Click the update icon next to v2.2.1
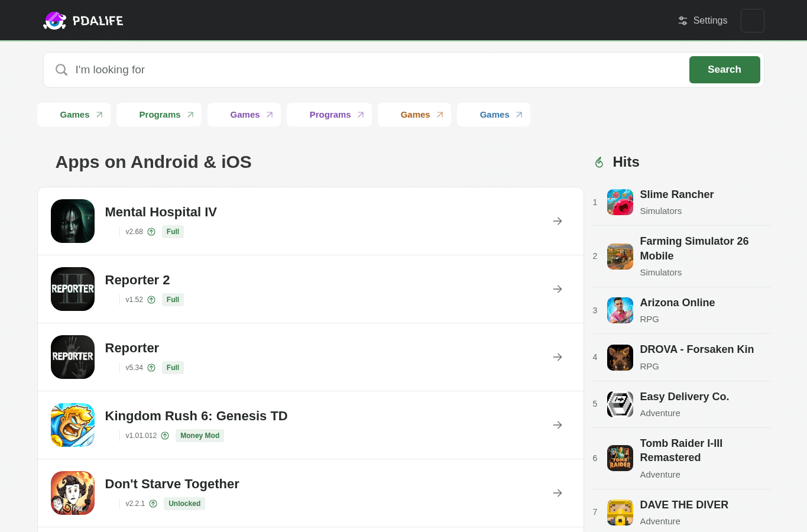Viewport: 807px width, 532px height. pos(153,504)
